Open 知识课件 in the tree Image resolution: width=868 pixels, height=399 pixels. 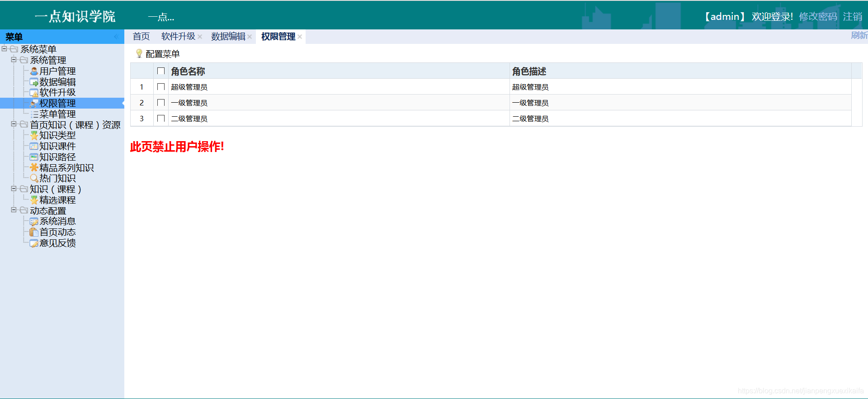57,146
